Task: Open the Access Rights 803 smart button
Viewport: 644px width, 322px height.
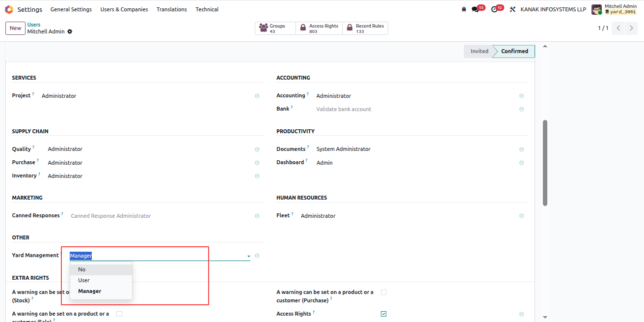Action: pos(319,29)
